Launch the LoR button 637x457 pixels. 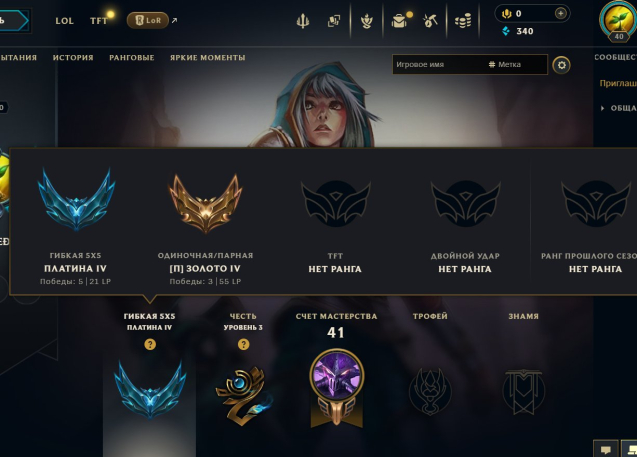(148, 20)
